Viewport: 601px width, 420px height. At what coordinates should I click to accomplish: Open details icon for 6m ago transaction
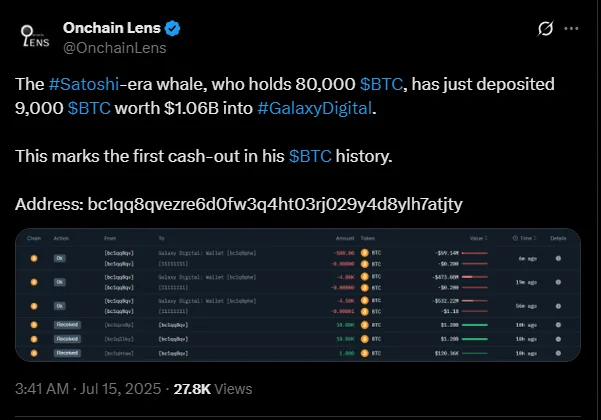[558, 258]
